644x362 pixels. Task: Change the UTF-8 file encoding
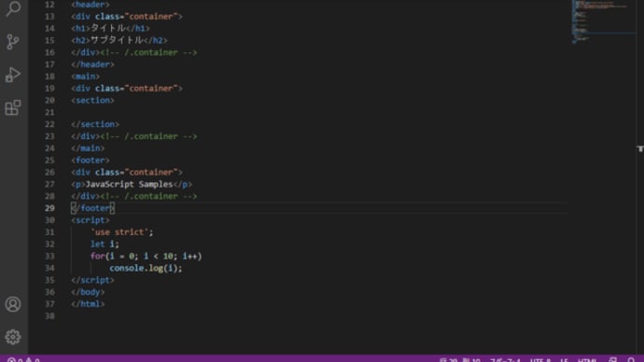click(540, 359)
